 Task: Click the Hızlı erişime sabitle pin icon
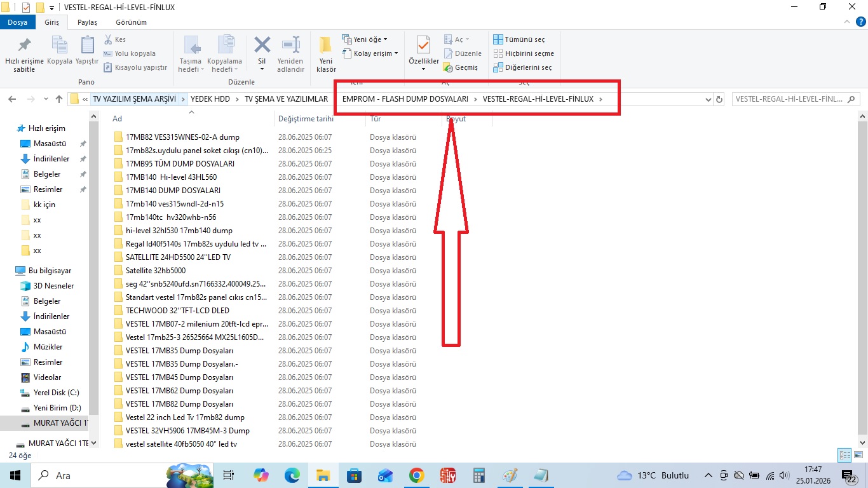point(24,45)
